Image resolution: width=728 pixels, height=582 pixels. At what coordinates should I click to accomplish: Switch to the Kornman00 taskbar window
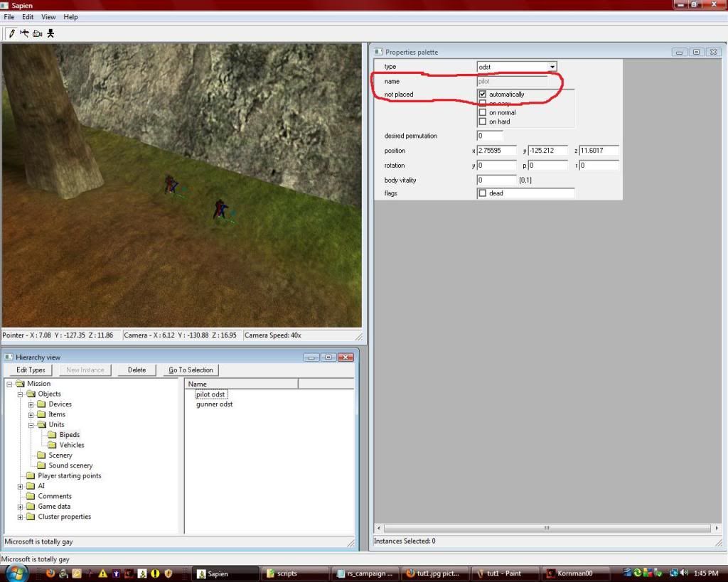pos(576,573)
